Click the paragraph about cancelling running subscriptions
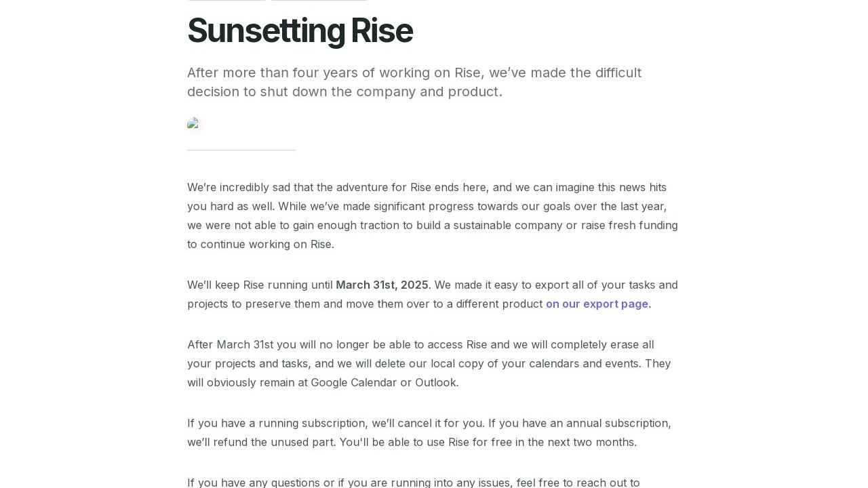The height and width of the screenshot is (488, 868). pos(429,432)
